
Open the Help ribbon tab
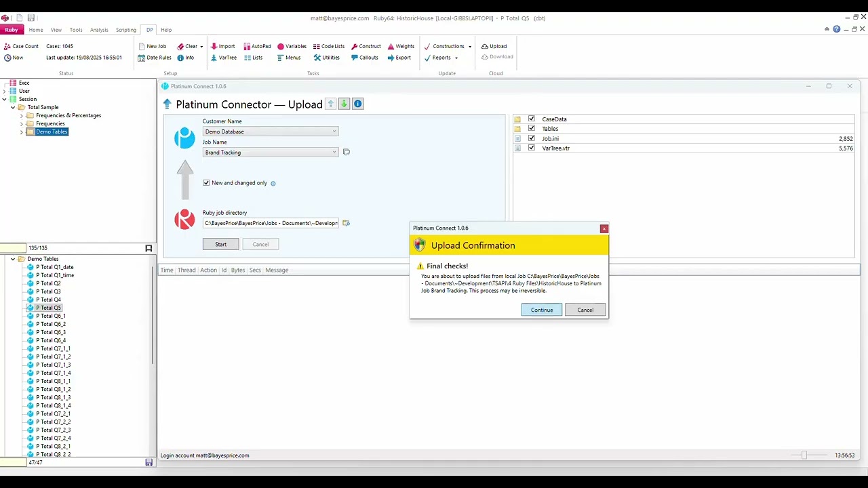[x=166, y=30]
